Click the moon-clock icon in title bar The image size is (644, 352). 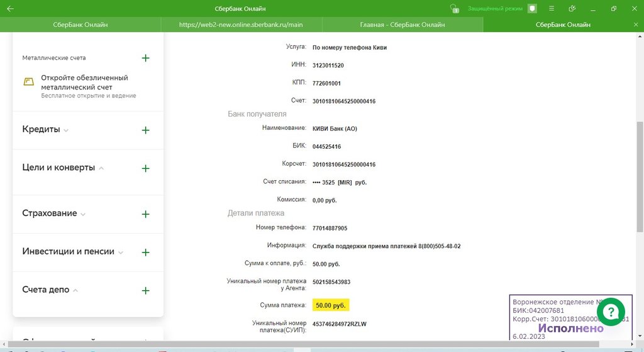pyautogui.click(x=572, y=9)
